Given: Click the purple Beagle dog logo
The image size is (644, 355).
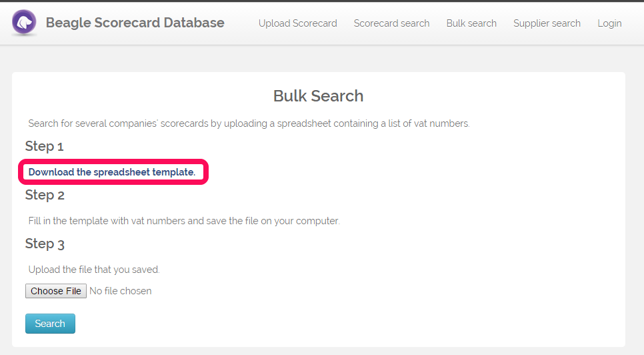Looking at the screenshot, I should point(24,22).
